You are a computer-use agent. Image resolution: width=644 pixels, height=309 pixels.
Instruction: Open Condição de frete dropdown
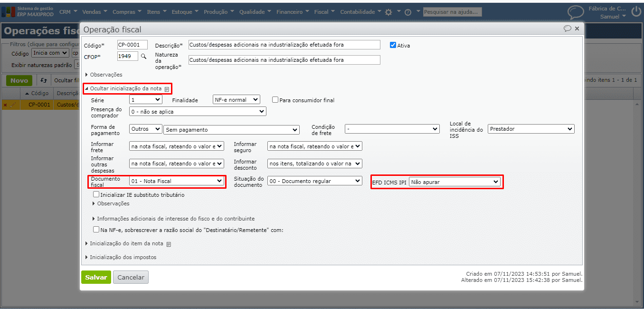click(x=392, y=129)
